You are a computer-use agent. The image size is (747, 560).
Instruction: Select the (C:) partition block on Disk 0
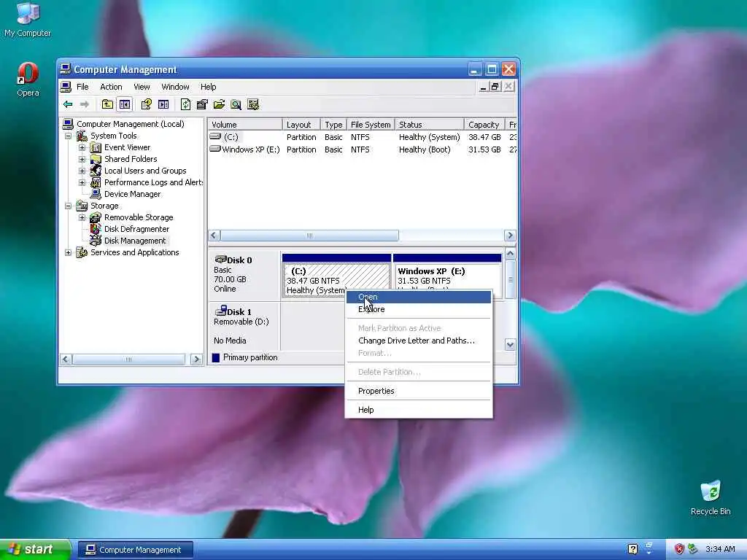[x=336, y=276]
